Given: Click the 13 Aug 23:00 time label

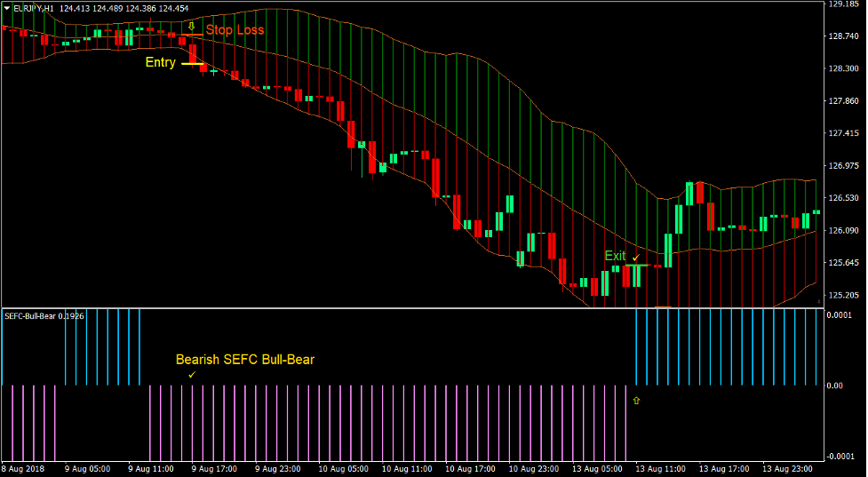Looking at the screenshot, I should 787,469.
